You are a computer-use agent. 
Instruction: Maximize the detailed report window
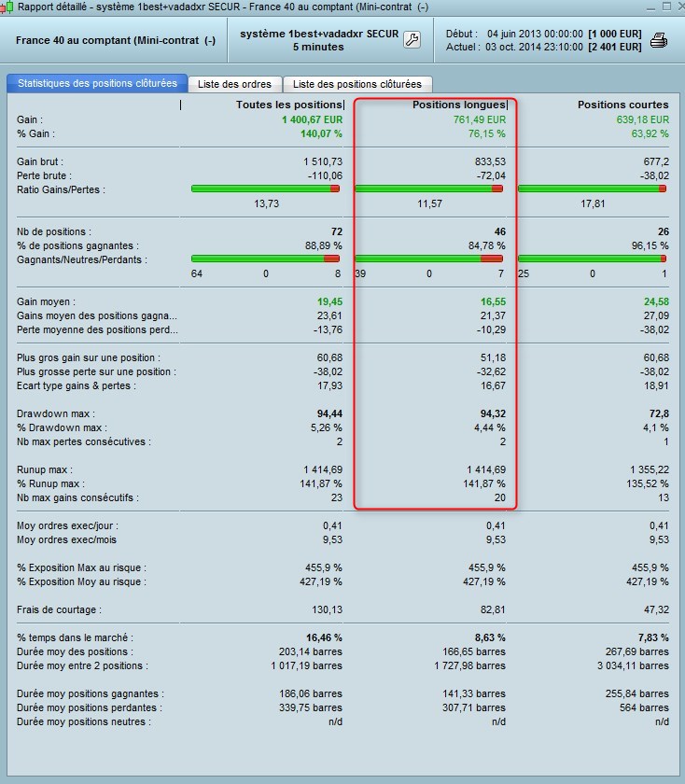coord(666,7)
